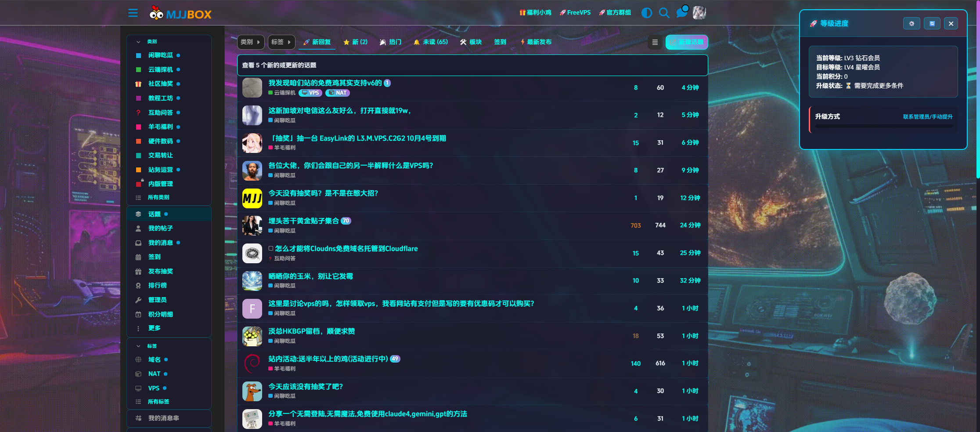
Task: Open the chat bubble notifications icon
Action: (x=681, y=12)
